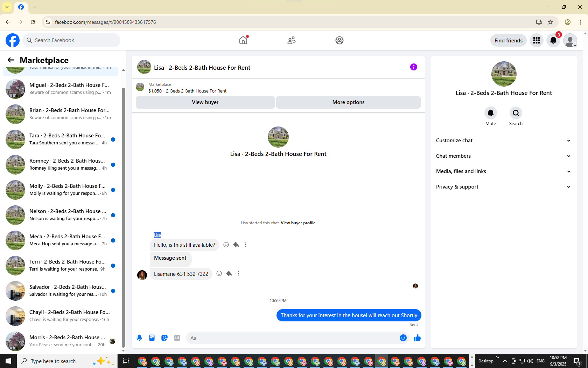React to the 'Lisamarie 631 532 7322' message
Image resolution: width=588 pixels, height=368 pixels.
[x=219, y=273]
